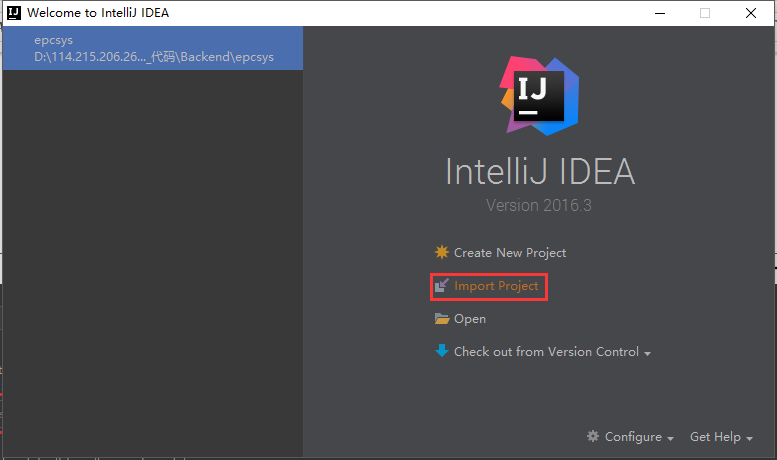Click the Configure gear icon

coord(593,437)
